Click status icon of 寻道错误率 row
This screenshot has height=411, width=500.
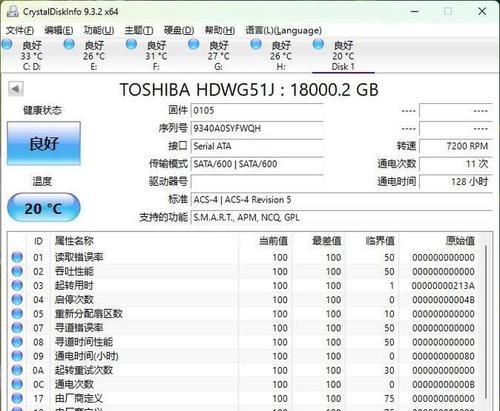[x=17, y=328]
